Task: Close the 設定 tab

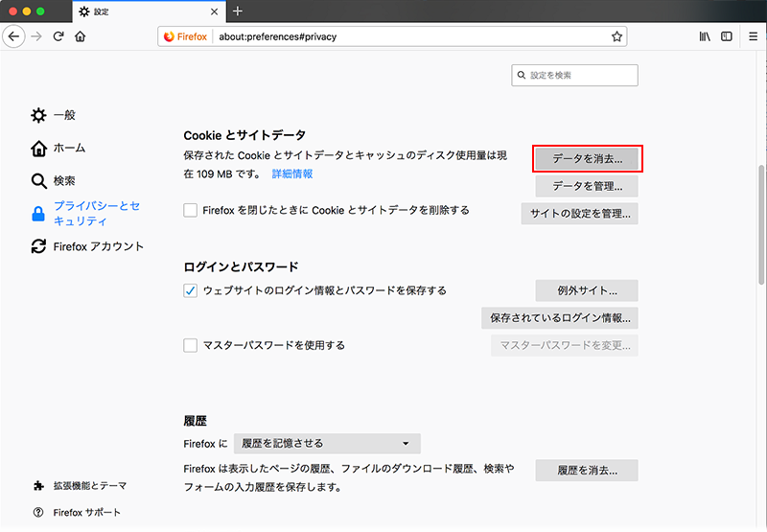Action: (214, 12)
